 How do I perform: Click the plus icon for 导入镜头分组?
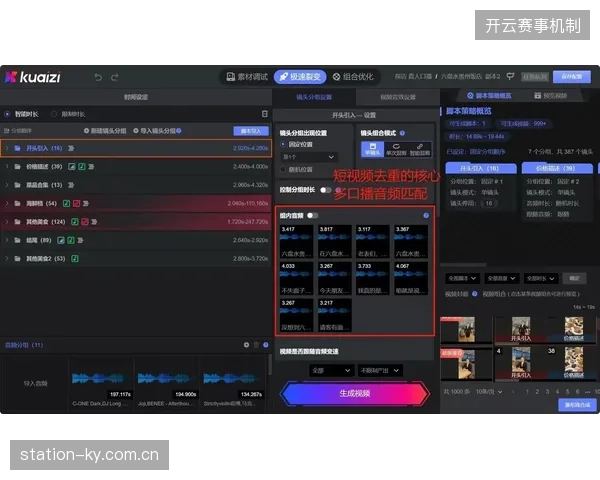[136, 131]
